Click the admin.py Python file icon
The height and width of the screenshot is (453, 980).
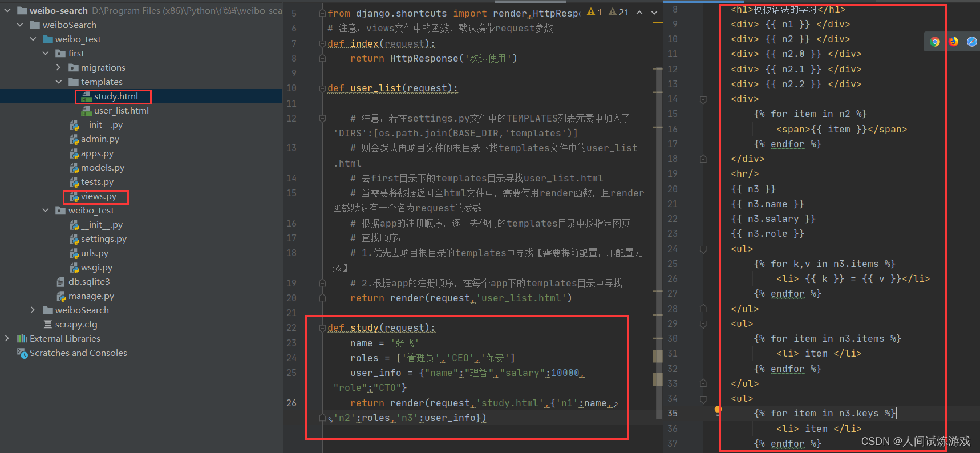(74, 139)
